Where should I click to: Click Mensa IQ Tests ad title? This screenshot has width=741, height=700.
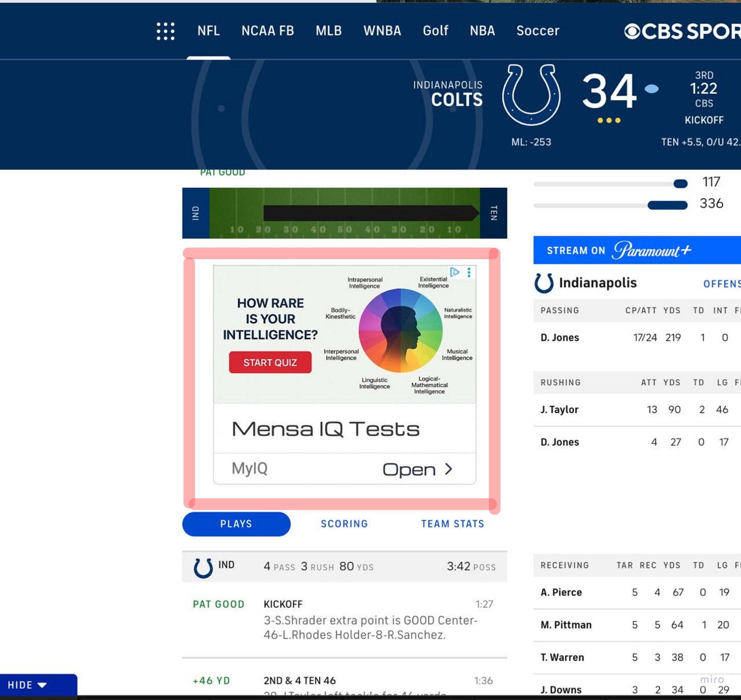pyautogui.click(x=326, y=429)
